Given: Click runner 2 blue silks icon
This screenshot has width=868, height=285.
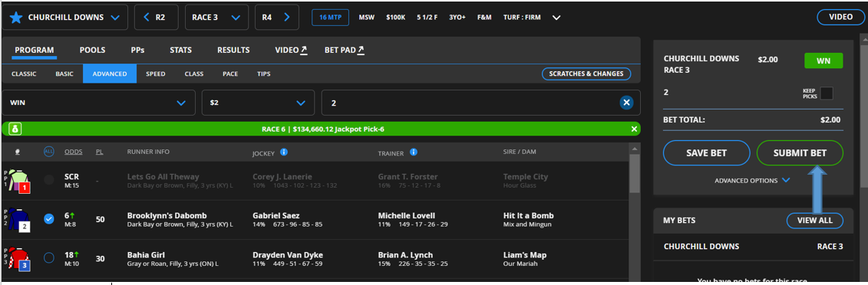Looking at the screenshot, I should (x=18, y=219).
